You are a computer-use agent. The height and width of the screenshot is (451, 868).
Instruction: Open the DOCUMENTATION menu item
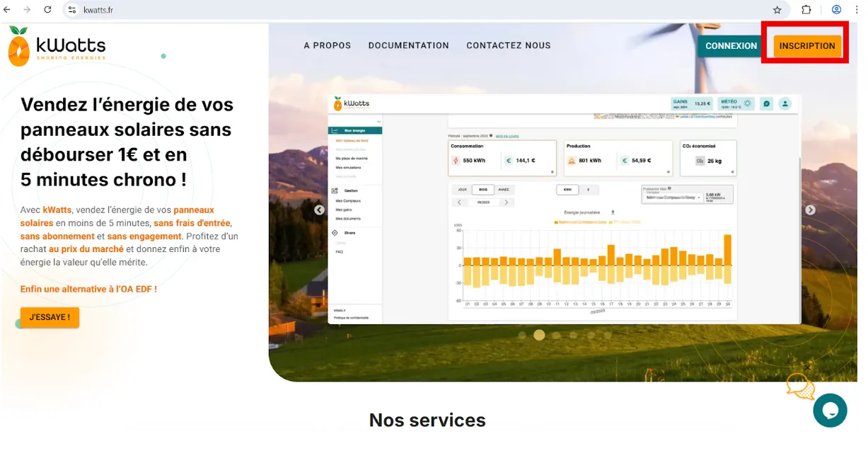[408, 45]
